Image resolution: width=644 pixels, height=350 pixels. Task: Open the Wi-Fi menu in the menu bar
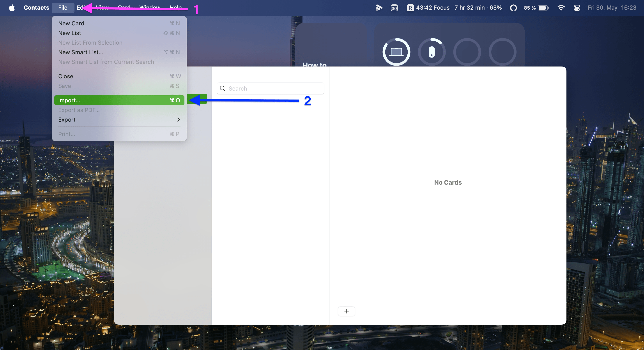click(561, 8)
